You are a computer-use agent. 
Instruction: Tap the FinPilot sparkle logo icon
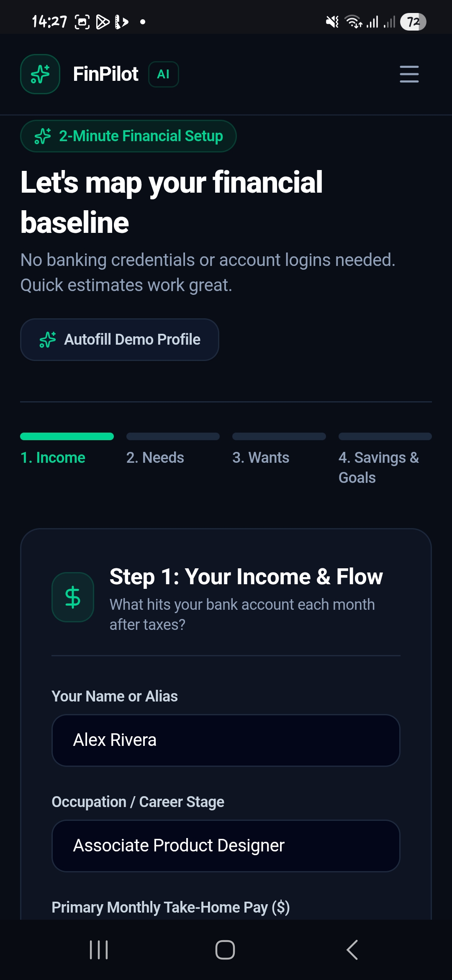point(40,74)
